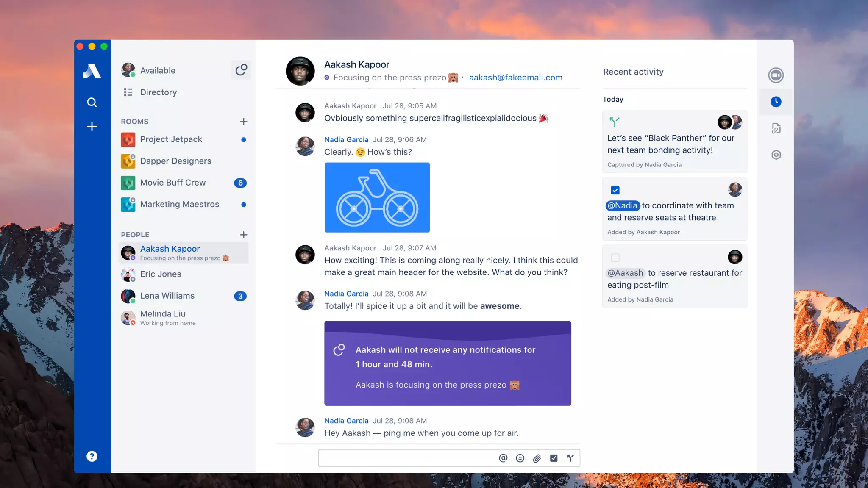Insert an @mention in message box
Screen dimensions: 868x488
[x=503, y=458]
